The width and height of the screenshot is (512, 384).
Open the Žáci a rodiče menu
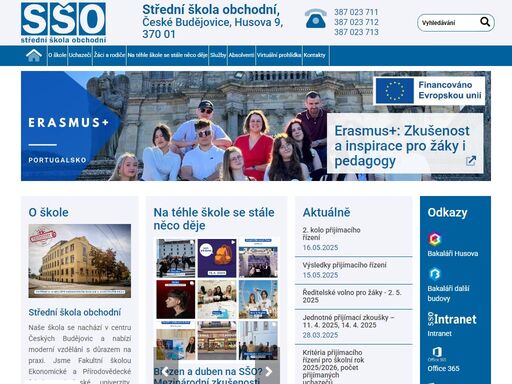109,55
